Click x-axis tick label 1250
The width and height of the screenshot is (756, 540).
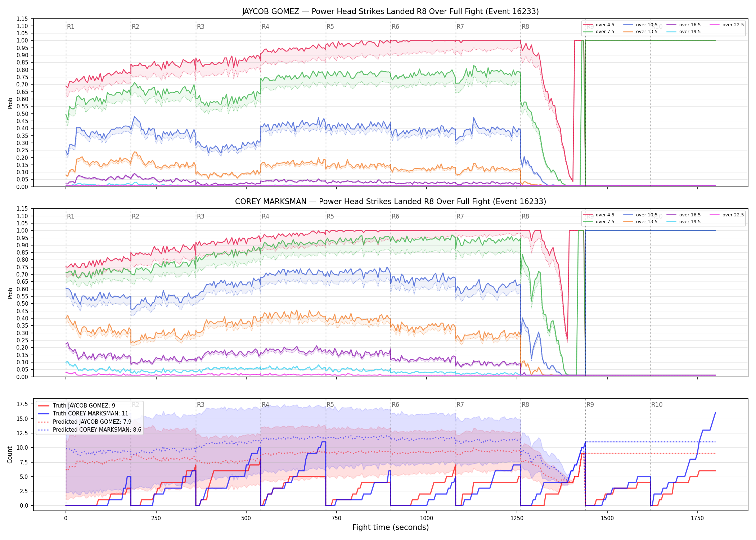(517, 518)
